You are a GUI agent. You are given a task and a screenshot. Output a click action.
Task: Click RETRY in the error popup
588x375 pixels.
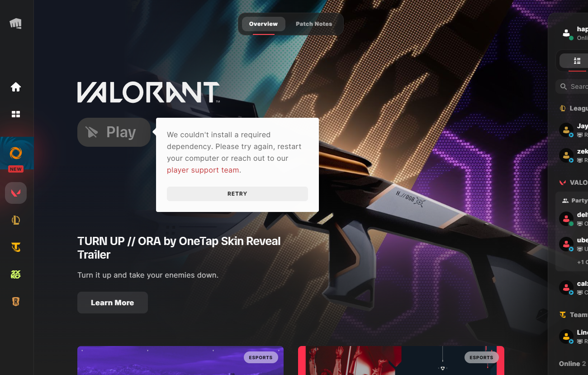coord(237,194)
